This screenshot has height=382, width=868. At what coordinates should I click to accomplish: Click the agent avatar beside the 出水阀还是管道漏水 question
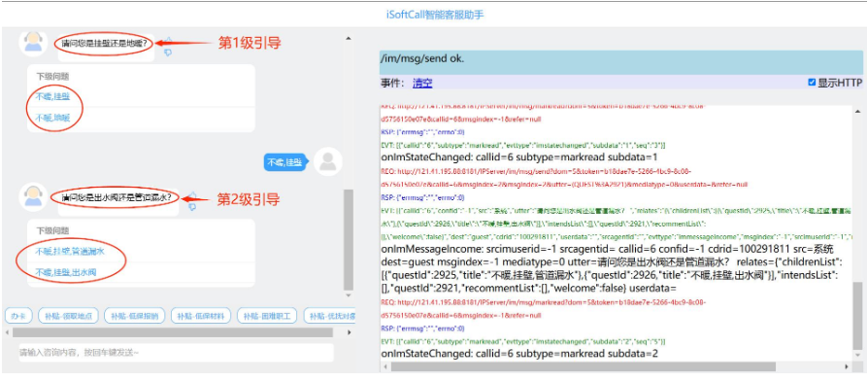pyautogui.click(x=33, y=197)
